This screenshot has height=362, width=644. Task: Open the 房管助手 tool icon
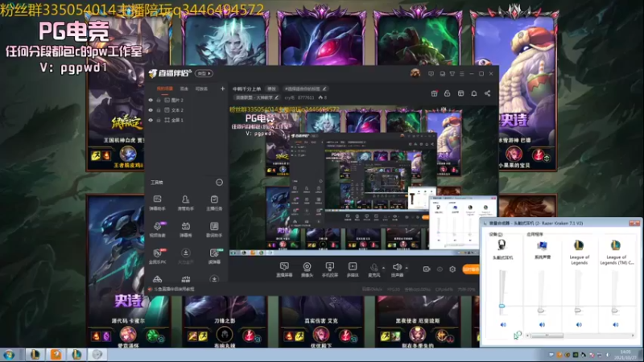click(186, 203)
